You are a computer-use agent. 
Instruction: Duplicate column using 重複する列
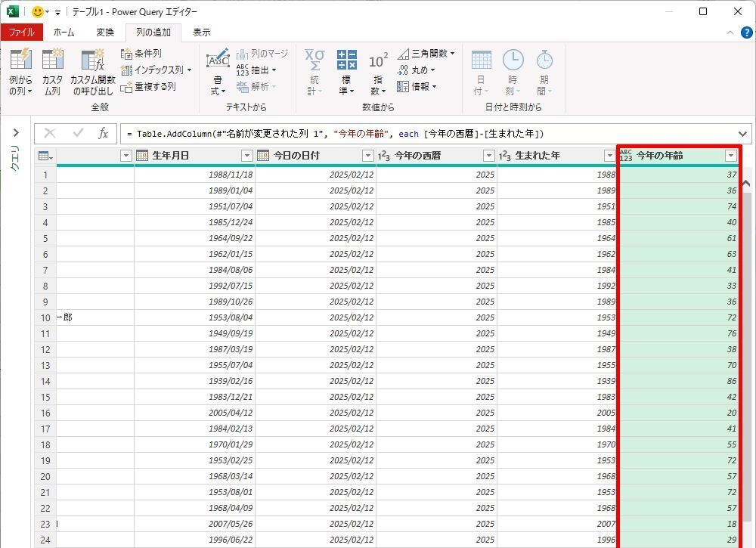click(x=148, y=87)
